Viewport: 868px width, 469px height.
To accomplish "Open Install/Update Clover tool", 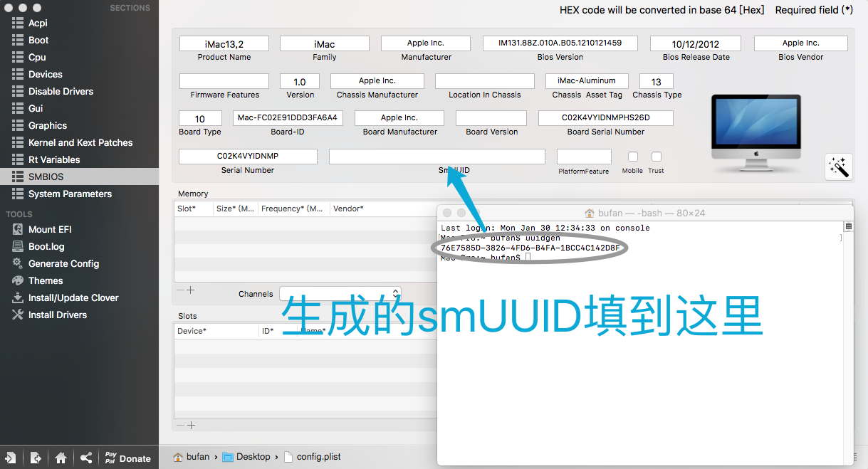I will click(73, 297).
